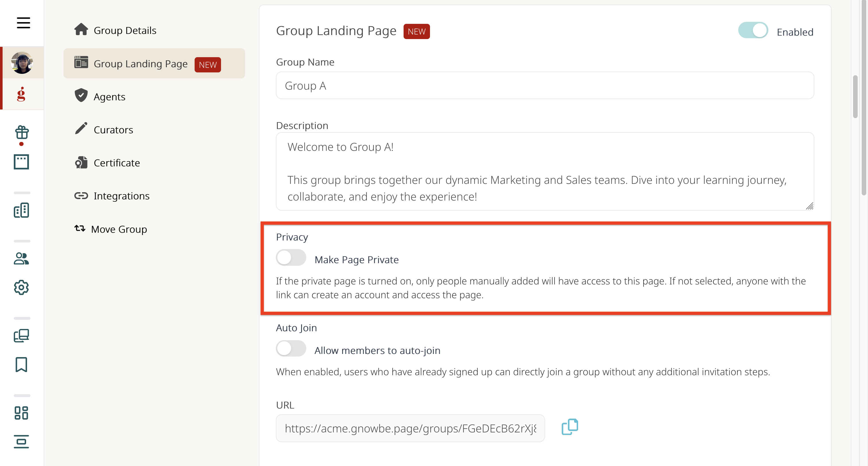Click the user profile avatar
This screenshot has width=868, height=466.
[22, 63]
